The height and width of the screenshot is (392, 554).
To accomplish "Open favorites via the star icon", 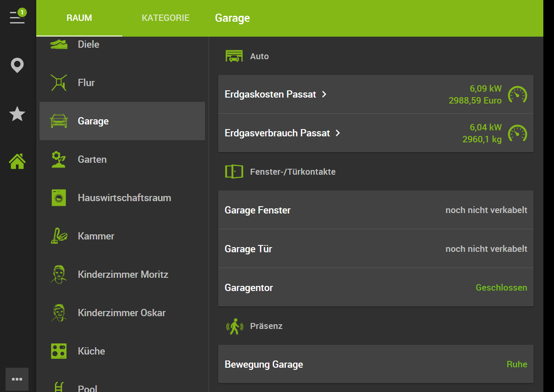I will (17, 114).
